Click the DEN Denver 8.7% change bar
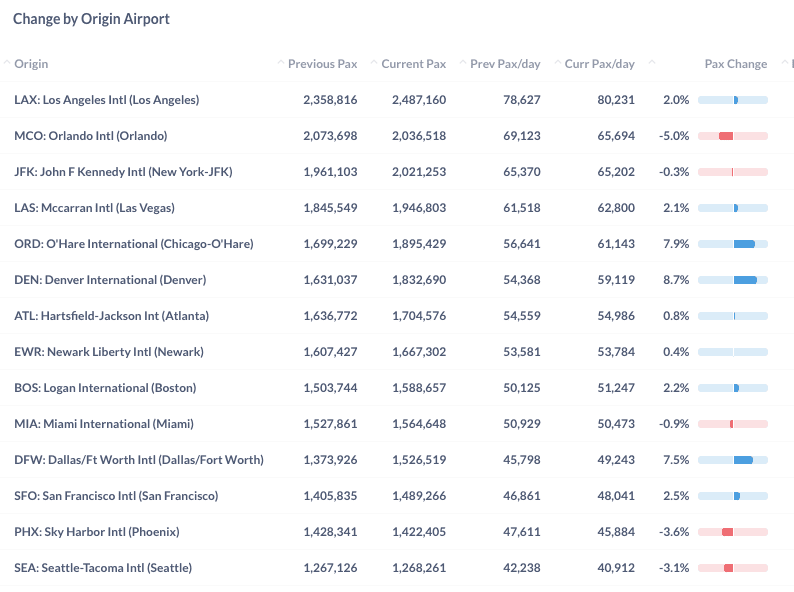The image size is (794, 592). 733,280
